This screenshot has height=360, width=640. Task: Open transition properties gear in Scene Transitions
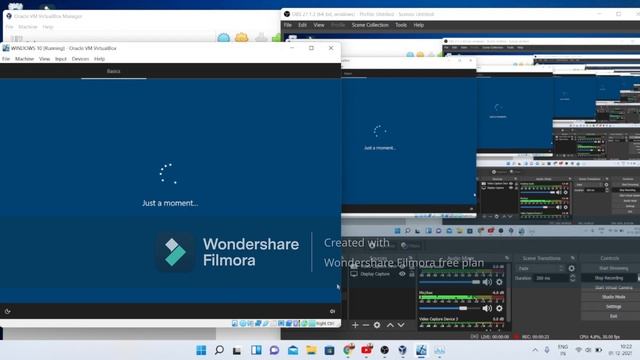click(x=571, y=269)
